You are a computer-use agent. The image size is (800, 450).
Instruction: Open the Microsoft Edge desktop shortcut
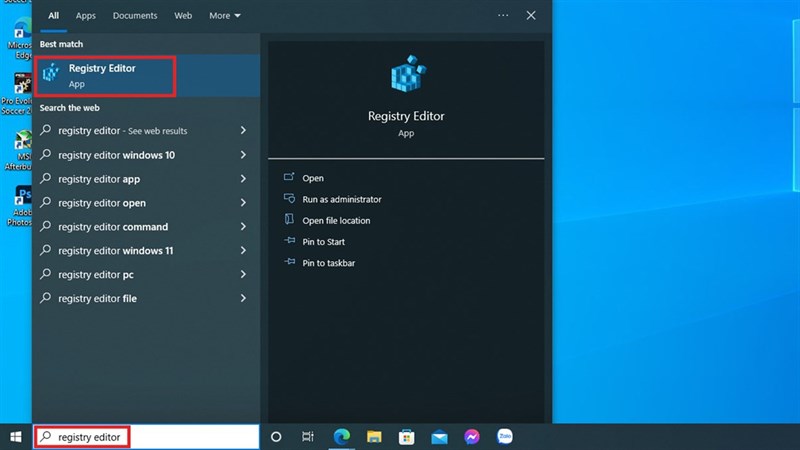pyautogui.click(x=20, y=38)
